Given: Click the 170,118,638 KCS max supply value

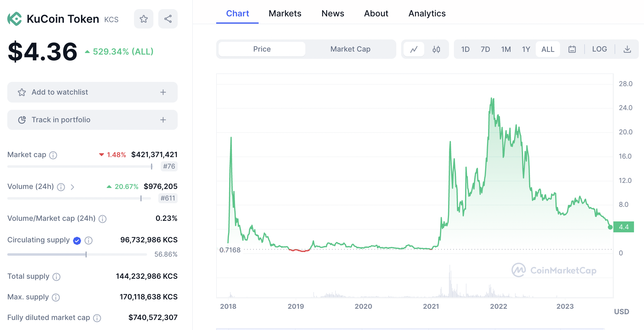Looking at the screenshot, I should tap(149, 297).
